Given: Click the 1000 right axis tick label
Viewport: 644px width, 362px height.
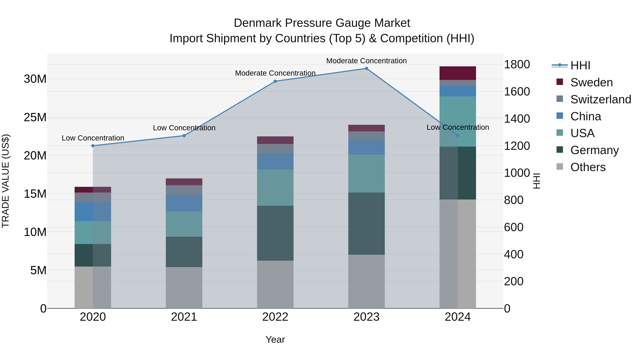Looking at the screenshot, I should 517,173.
